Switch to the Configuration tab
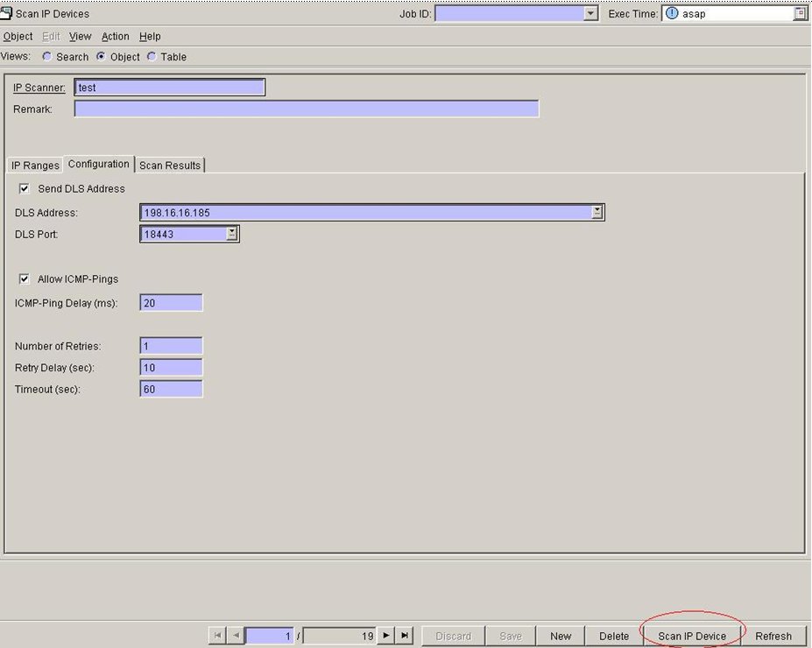The width and height of the screenshot is (812, 648). (98, 164)
